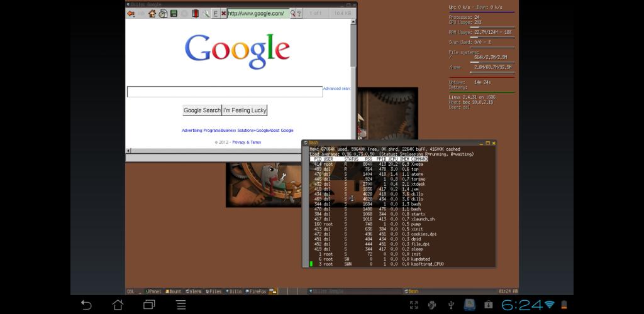Screen dimensions: 644x314
Task: Open the Advanced search link
Action: pos(337,89)
